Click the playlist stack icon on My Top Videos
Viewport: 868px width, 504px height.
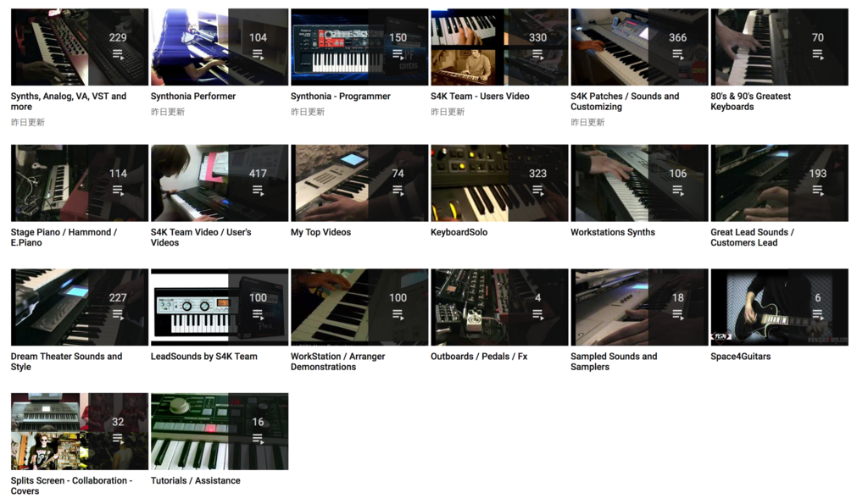(398, 191)
